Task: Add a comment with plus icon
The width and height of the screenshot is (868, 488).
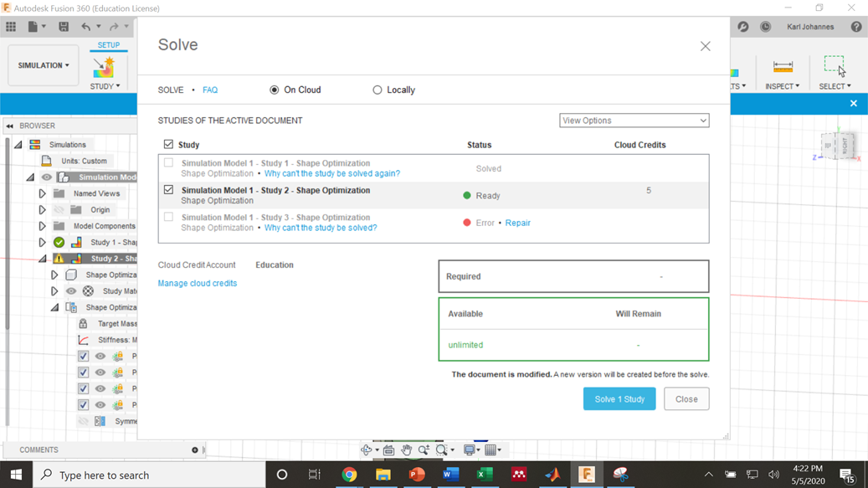Action: point(195,449)
